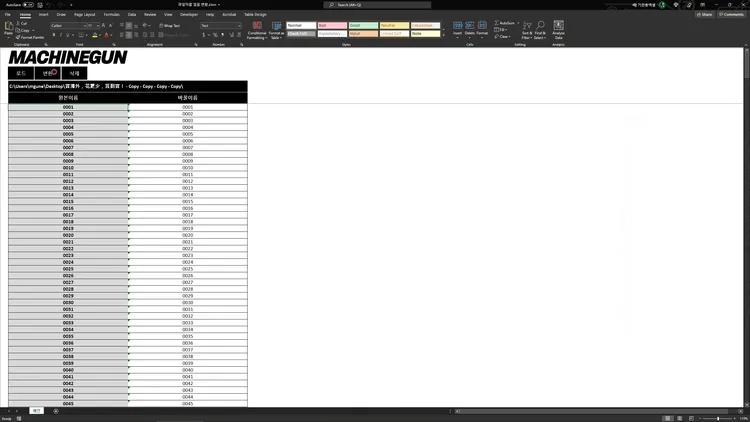750x422 pixels.
Task: Toggle the AutoSave switch
Action: pyautogui.click(x=30, y=4)
